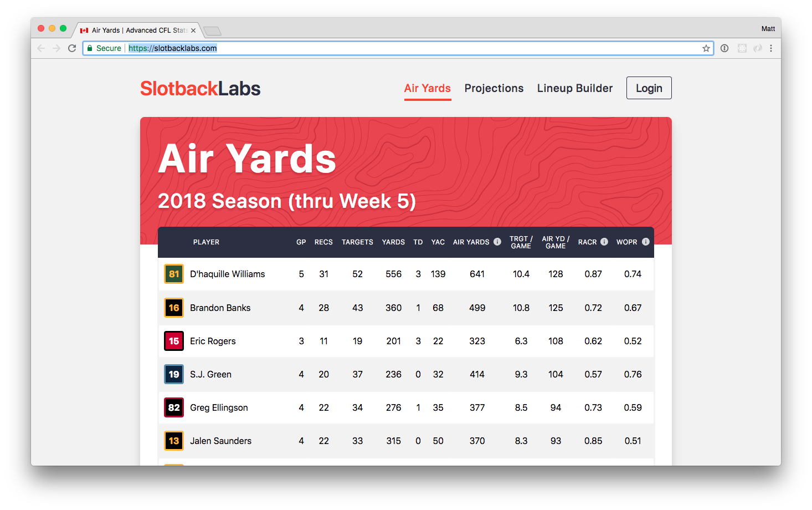Click jersey badge 19 for S.J. Green
Viewport: 812px width, 510px height.
pos(174,374)
